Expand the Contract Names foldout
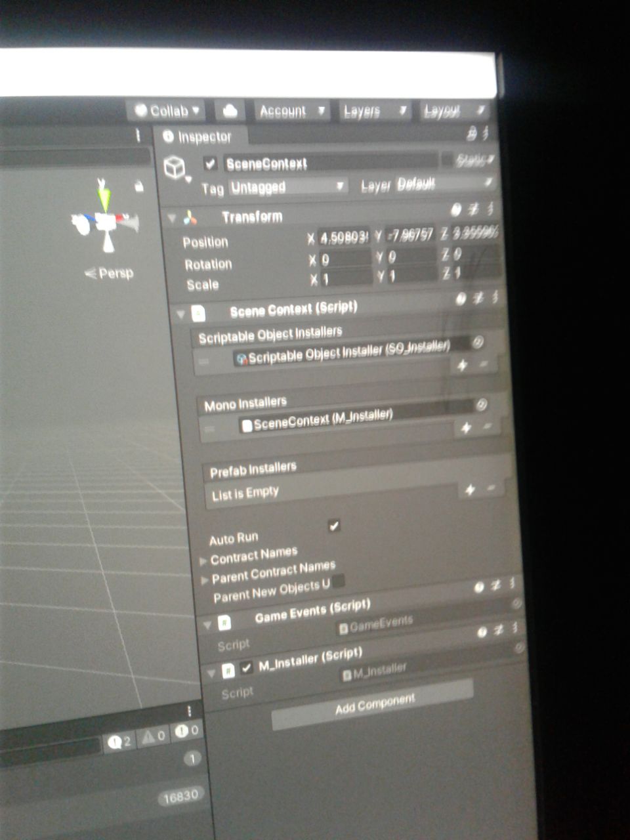 203,562
